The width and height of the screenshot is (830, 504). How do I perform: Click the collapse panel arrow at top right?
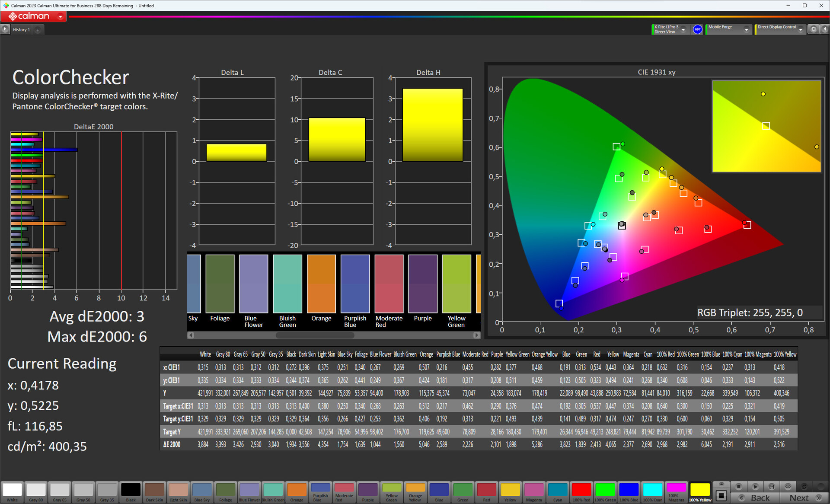pos(824,29)
